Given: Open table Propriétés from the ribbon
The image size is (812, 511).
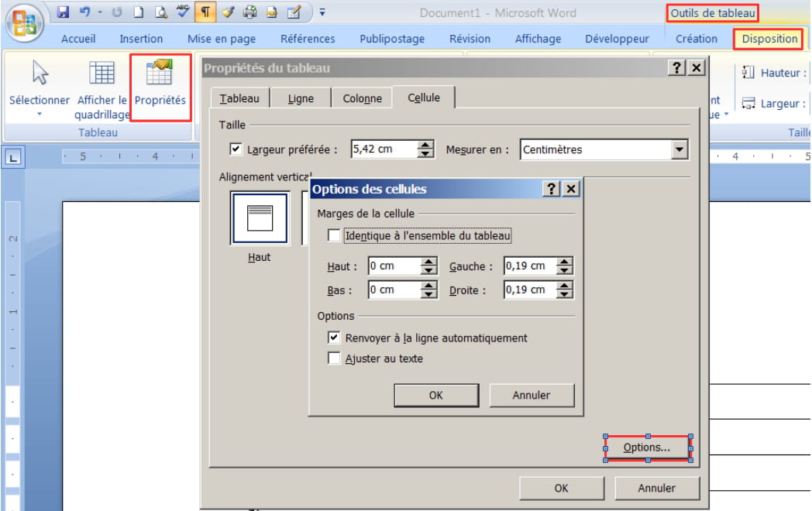Looking at the screenshot, I should pyautogui.click(x=160, y=87).
